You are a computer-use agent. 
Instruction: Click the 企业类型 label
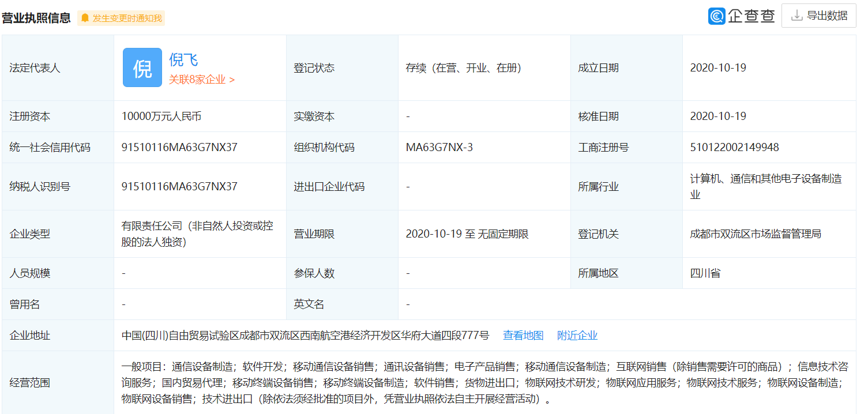30,234
